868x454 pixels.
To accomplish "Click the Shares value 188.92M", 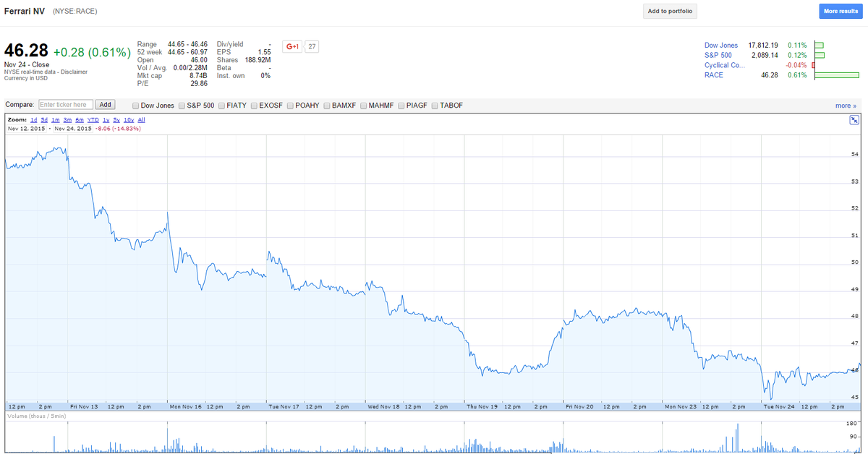I will pos(258,60).
